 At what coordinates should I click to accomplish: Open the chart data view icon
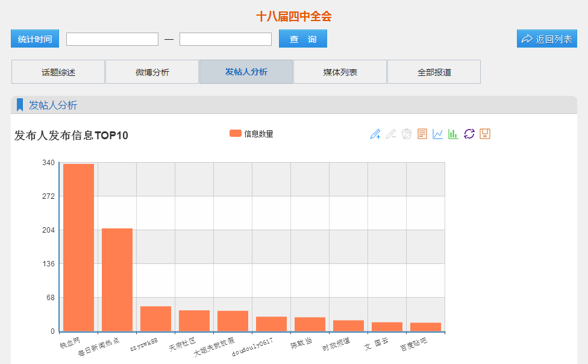coord(422,134)
